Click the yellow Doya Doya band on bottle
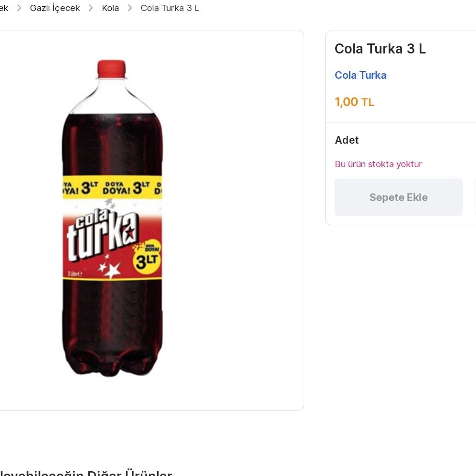476x476 pixels. [112, 187]
